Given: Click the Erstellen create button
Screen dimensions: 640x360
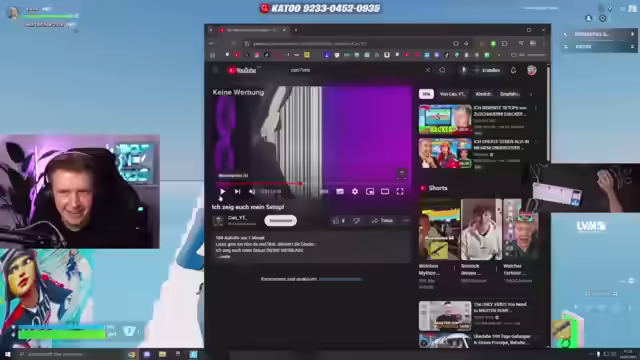Looking at the screenshot, I should point(487,70).
